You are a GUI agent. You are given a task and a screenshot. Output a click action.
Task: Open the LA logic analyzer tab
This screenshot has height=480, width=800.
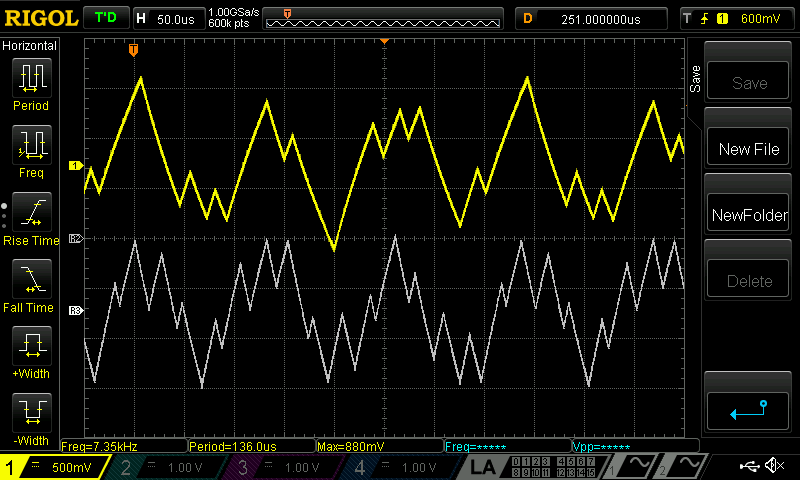click(x=483, y=467)
